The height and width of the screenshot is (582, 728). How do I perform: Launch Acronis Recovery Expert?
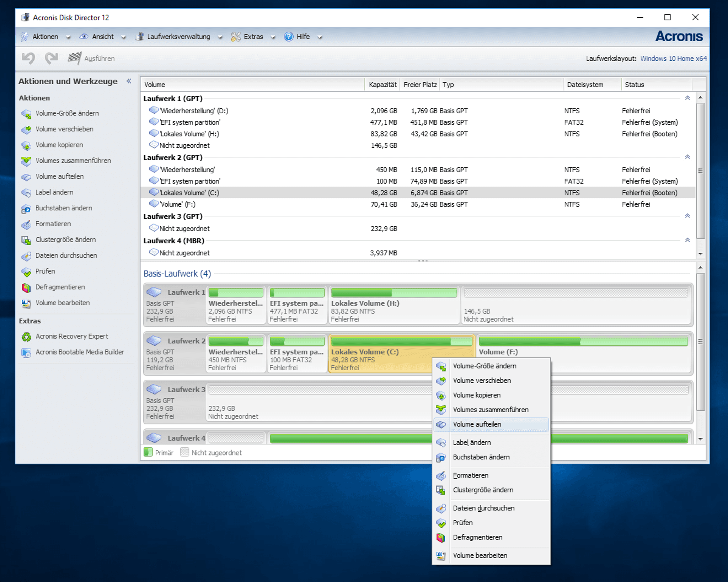click(x=26, y=336)
